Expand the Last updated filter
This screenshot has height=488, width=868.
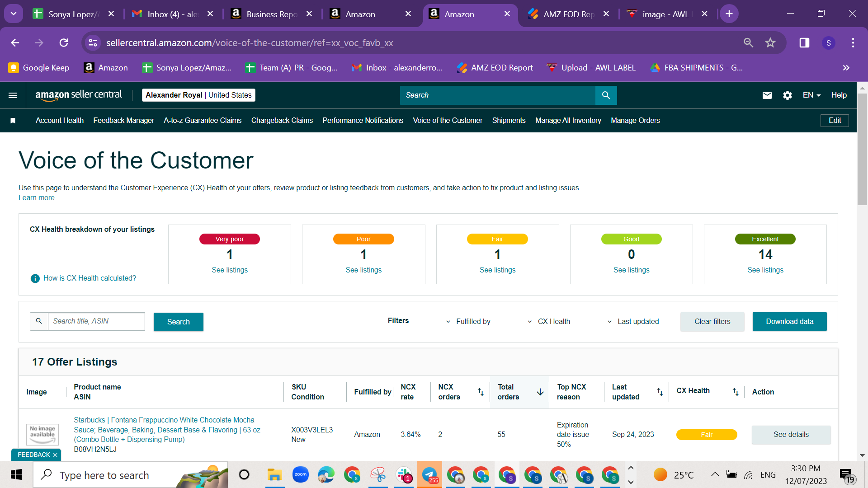(632, 321)
